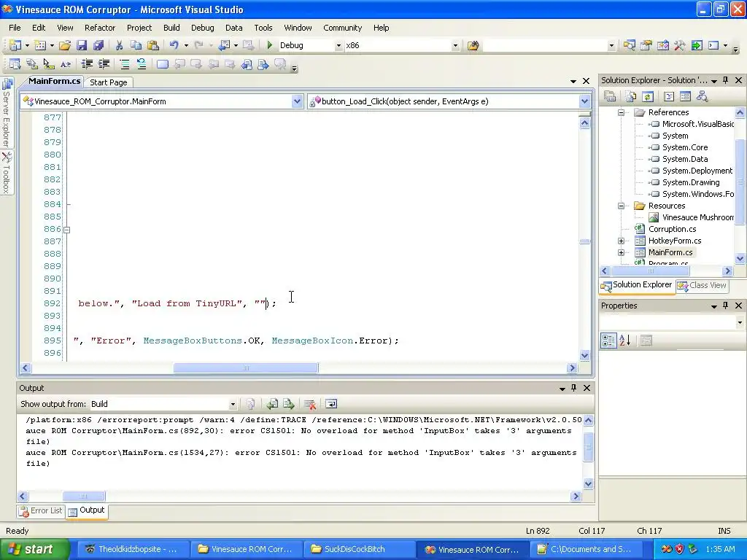Screen dimensions: 747x560
Task: Open the Start Page green arrow icon
Action: point(697,45)
